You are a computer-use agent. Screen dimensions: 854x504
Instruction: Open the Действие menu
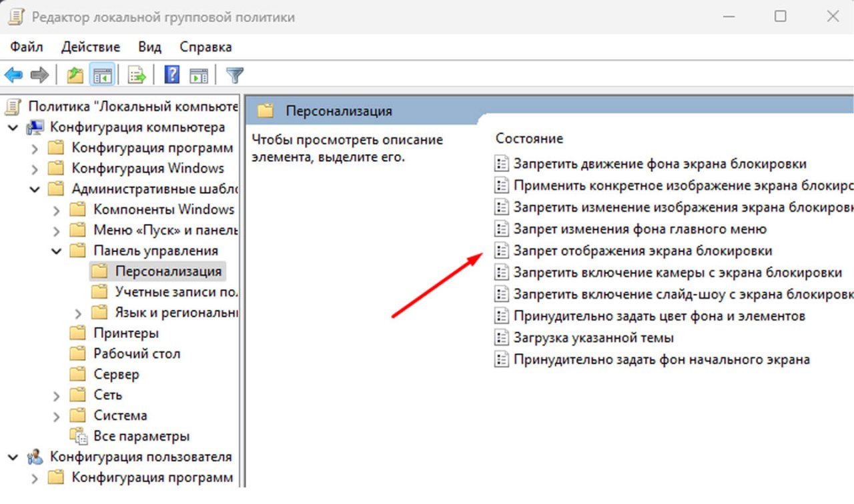click(x=91, y=47)
